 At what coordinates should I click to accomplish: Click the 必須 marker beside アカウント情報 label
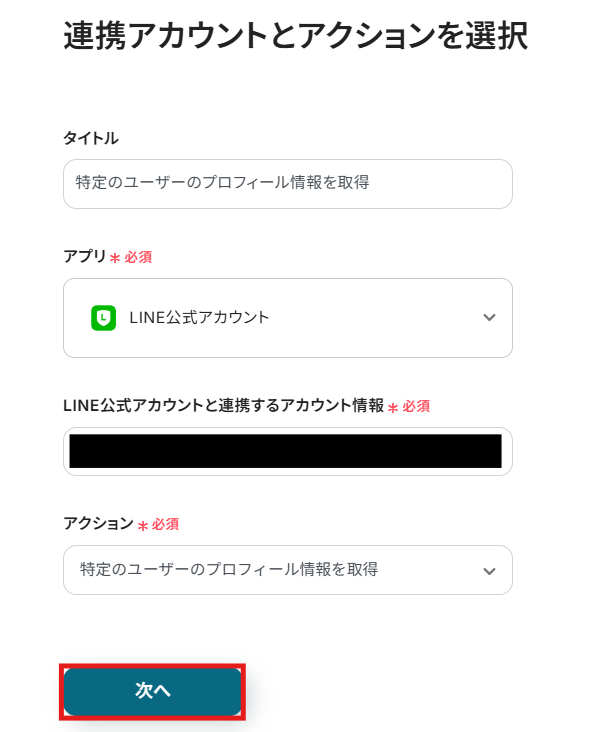pos(416,406)
